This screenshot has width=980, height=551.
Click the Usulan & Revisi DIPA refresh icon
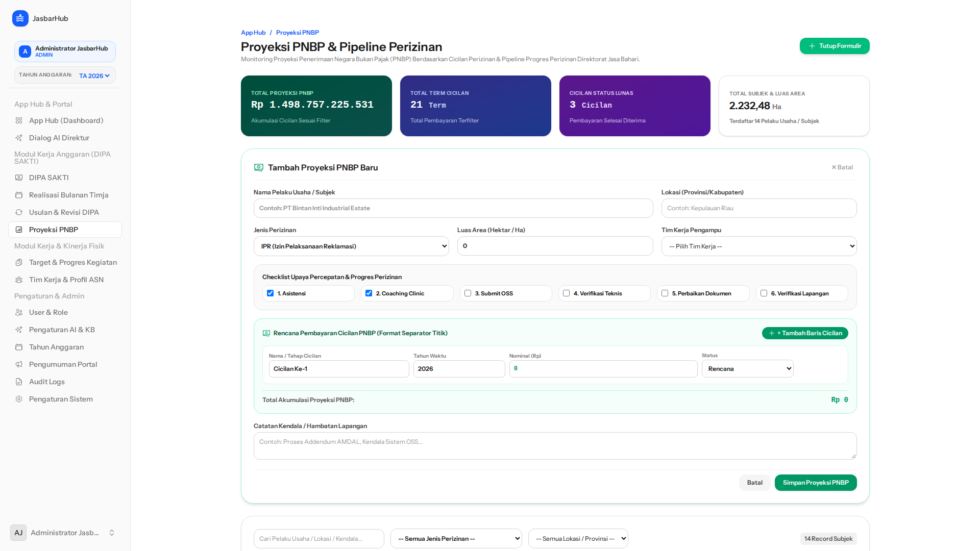(19, 213)
